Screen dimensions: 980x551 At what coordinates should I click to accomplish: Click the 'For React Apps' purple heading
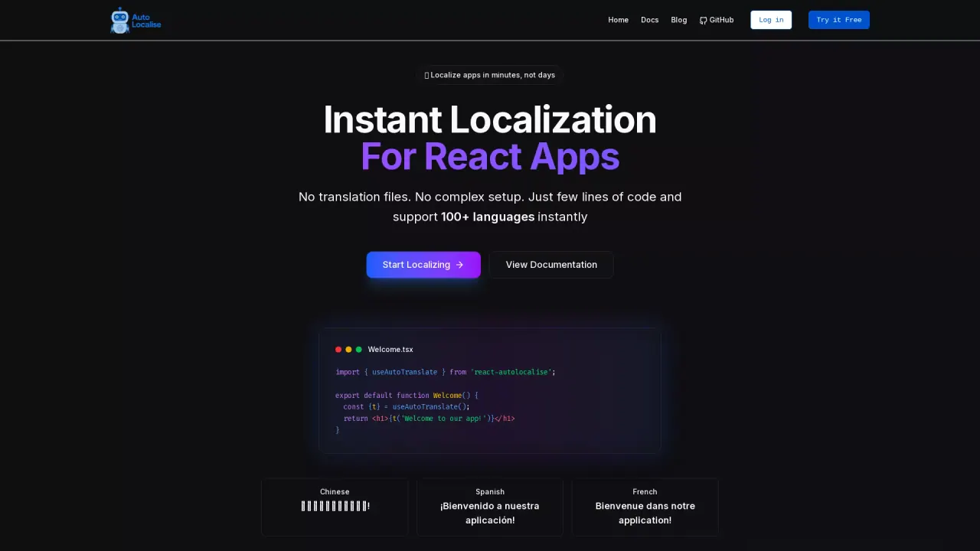pyautogui.click(x=490, y=157)
